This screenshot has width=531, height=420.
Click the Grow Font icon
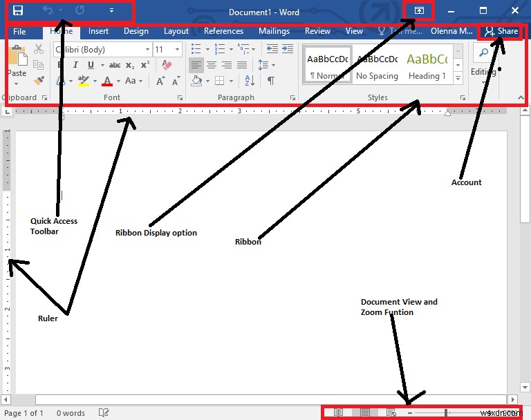coord(160,81)
